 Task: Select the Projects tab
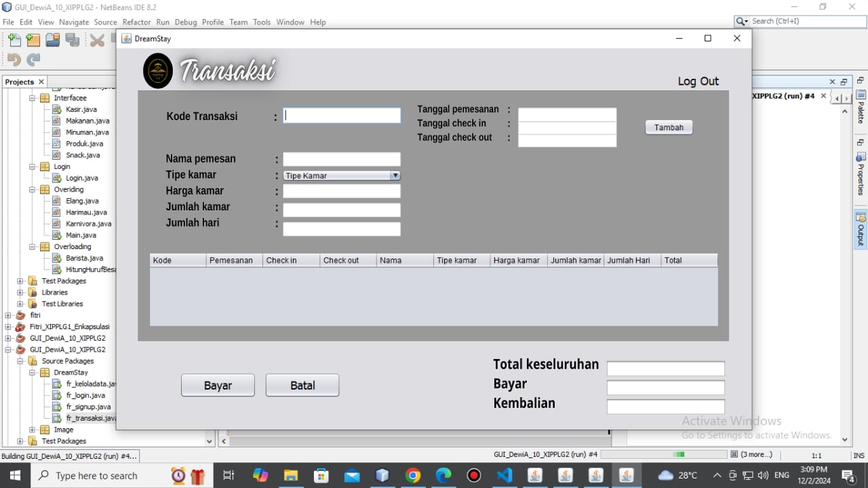(x=20, y=81)
